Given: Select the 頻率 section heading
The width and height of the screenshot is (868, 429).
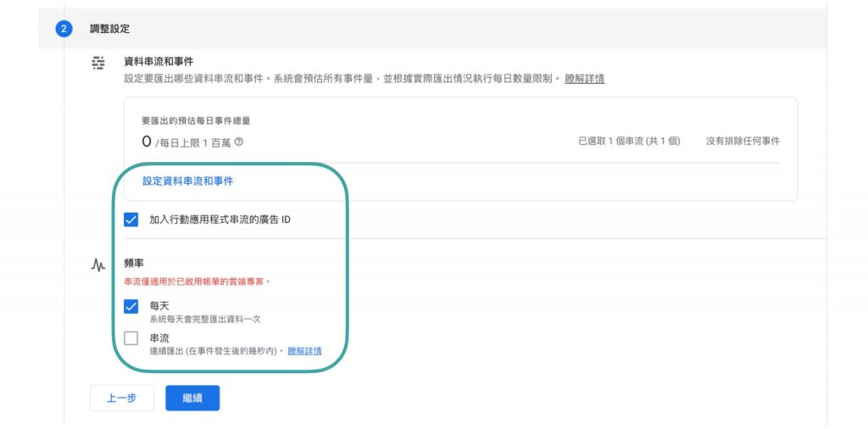Looking at the screenshot, I should point(134,264).
